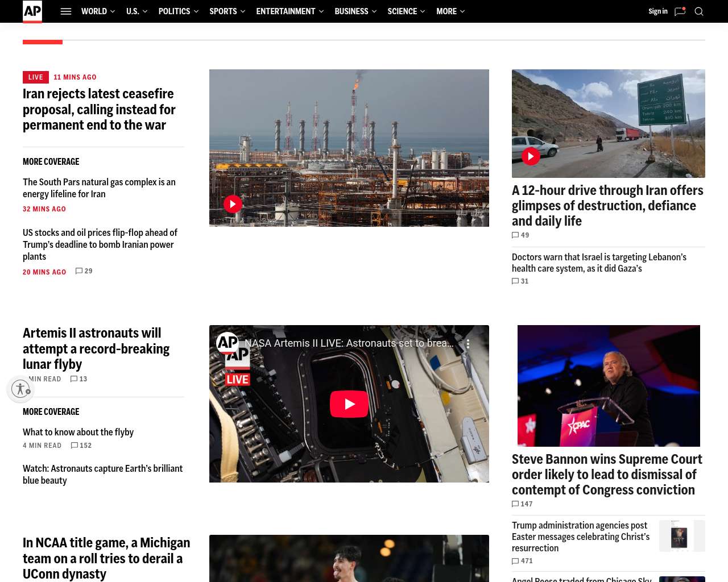
Task: Open What to know about the flyby
Action: tap(78, 433)
